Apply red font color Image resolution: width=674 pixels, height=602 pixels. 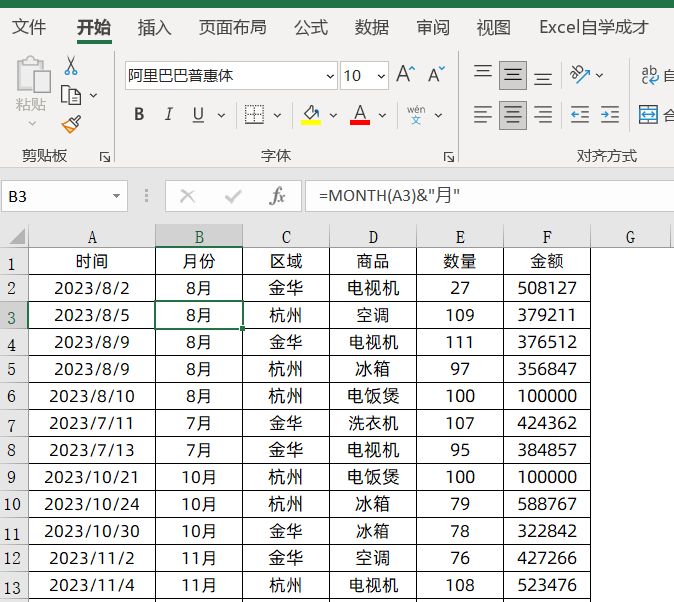(360, 115)
